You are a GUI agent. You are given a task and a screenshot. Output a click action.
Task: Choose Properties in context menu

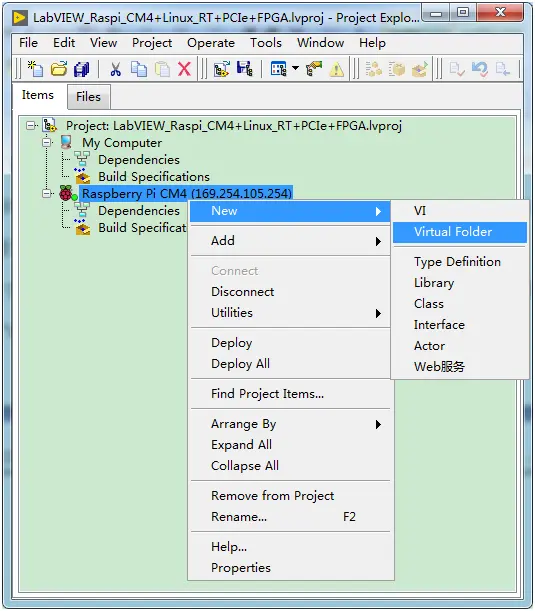point(291,568)
